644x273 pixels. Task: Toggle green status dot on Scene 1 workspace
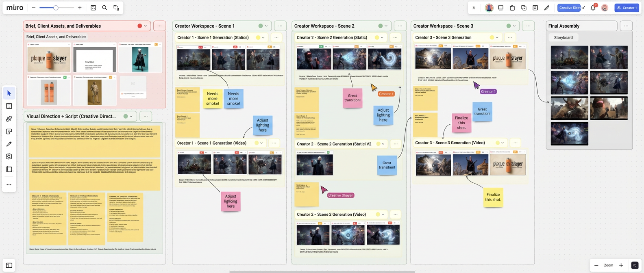(x=261, y=26)
